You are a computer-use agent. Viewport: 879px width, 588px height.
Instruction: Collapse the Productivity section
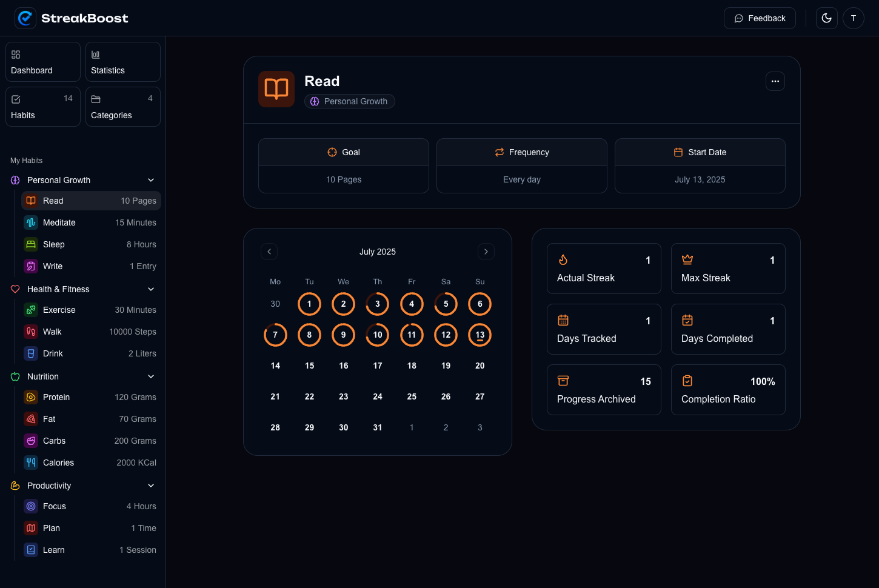tap(150, 486)
